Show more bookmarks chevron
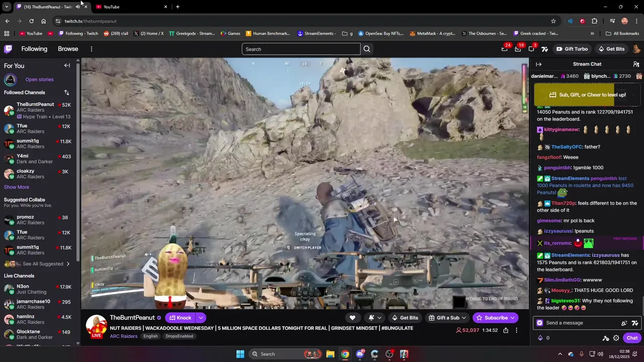The image size is (644, 362). tap(592, 34)
